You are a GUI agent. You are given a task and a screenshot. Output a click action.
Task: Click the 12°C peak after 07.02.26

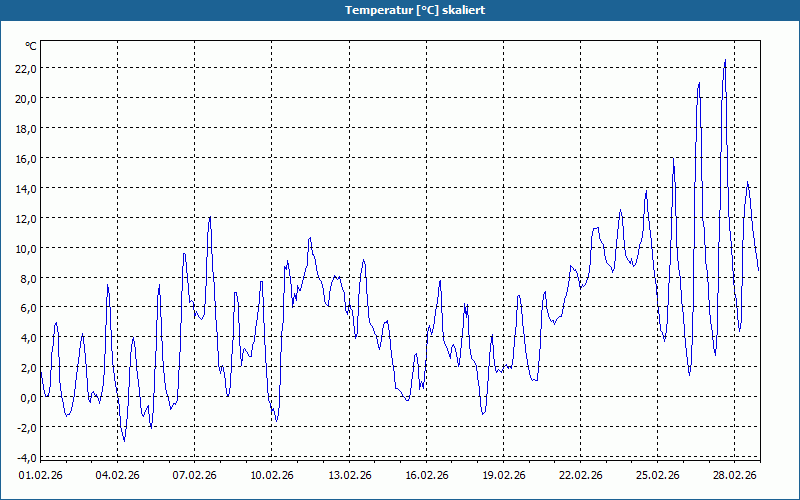coord(210,217)
